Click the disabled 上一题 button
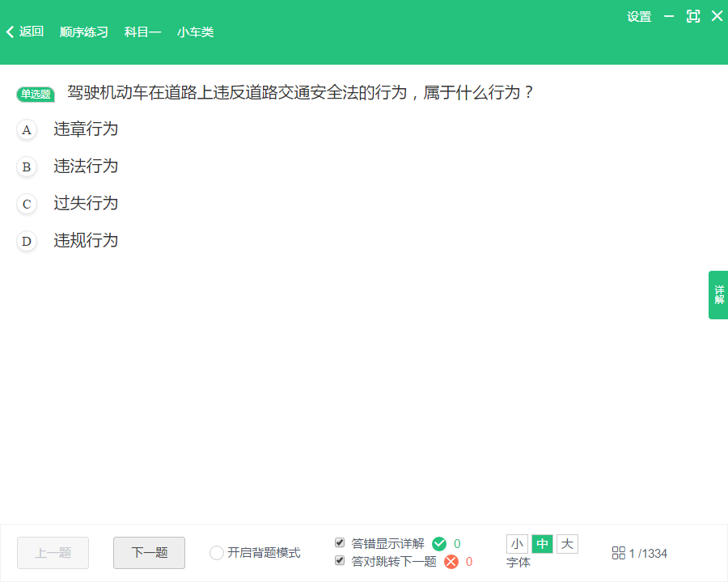The image size is (728, 582). coord(53,553)
